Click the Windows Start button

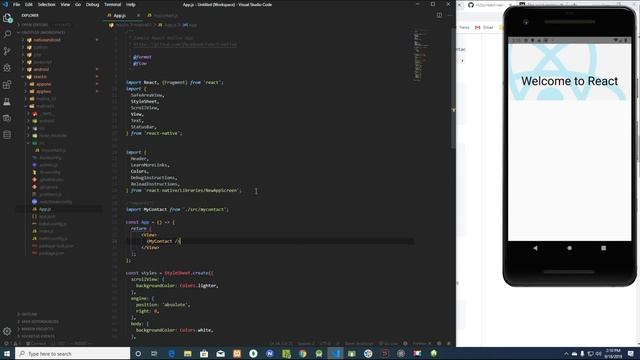point(7,353)
